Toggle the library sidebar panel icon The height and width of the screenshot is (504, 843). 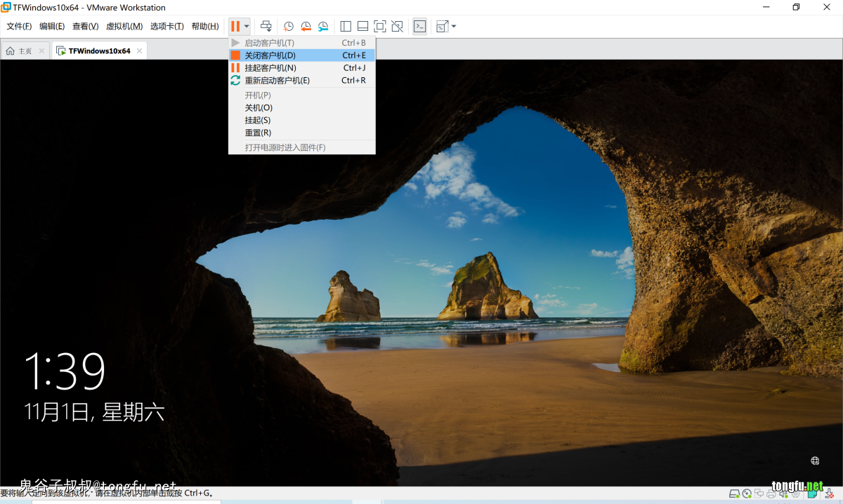click(346, 27)
